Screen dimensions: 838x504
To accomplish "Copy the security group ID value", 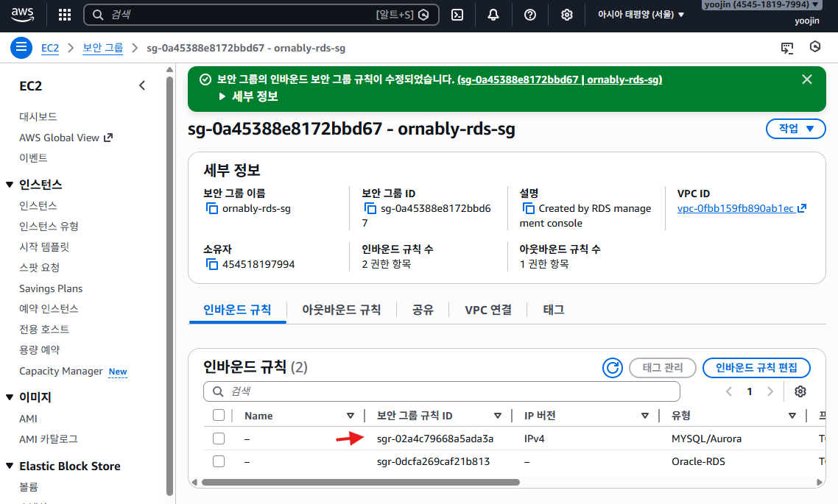I will (x=370, y=208).
